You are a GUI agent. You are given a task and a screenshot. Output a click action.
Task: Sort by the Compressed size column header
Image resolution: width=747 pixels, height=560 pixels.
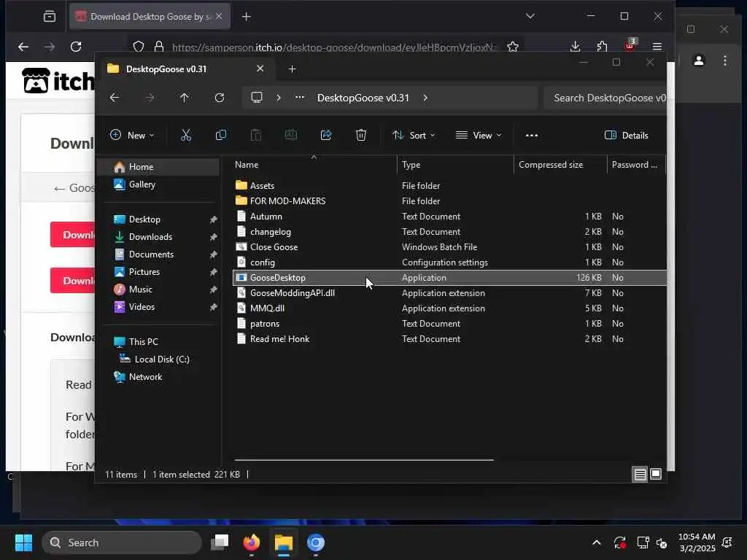coord(560,165)
